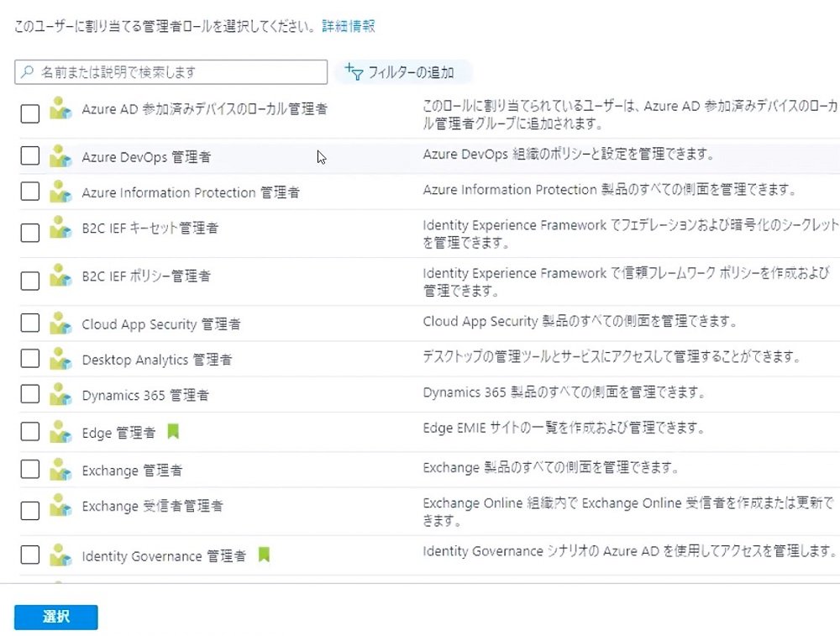Click role icon beside Identity Governance 管理者
The width and height of the screenshot is (840, 636).
60,555
